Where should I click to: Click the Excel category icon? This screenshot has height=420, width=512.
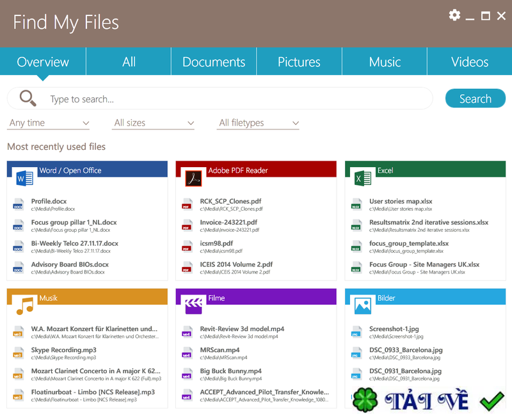pyautogui.click(x=363, y=178)
